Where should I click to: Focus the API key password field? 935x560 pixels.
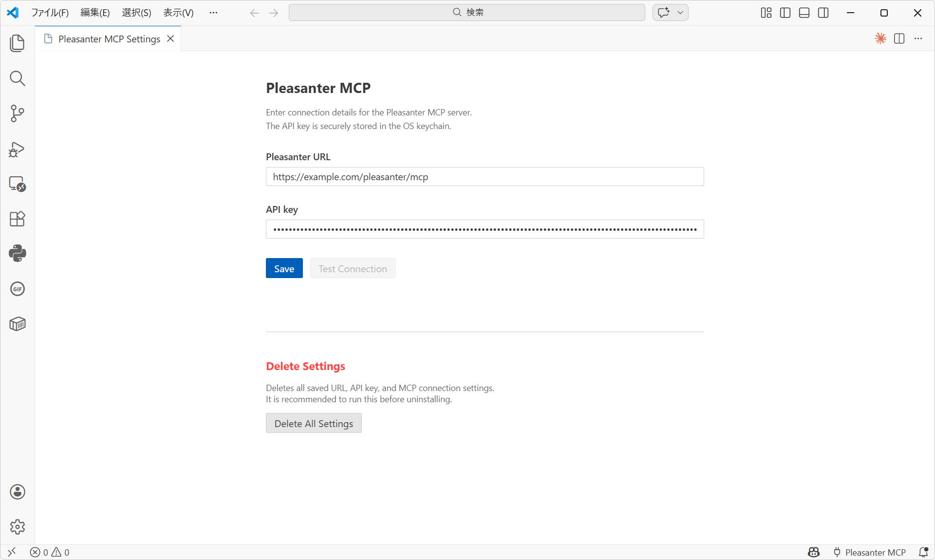click(x=485, y=229)
